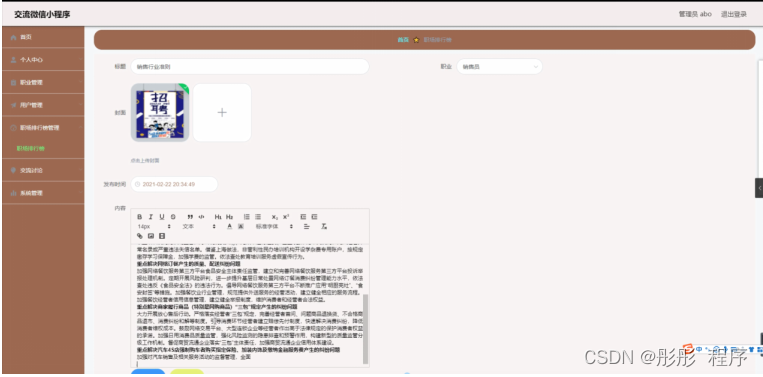The height and width of the screenshot is (377, 763).
Task: Open the text alignment options
Action: pos(307,227)
